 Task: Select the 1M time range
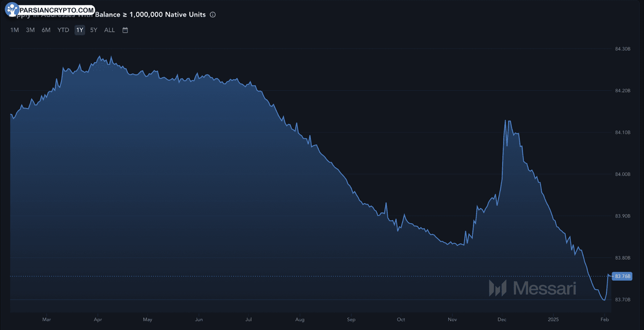click(x=14, y=30)
